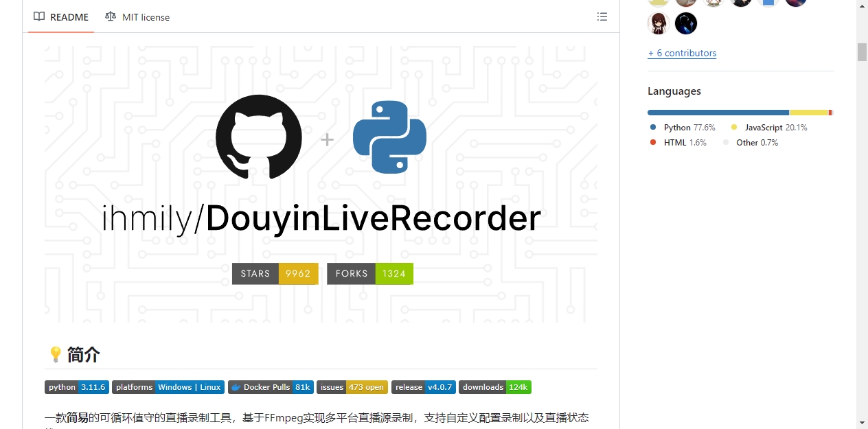The image size is (868, 429).
Task: Click the light bulb emoji beside 简介
Action: coord(56,355)
